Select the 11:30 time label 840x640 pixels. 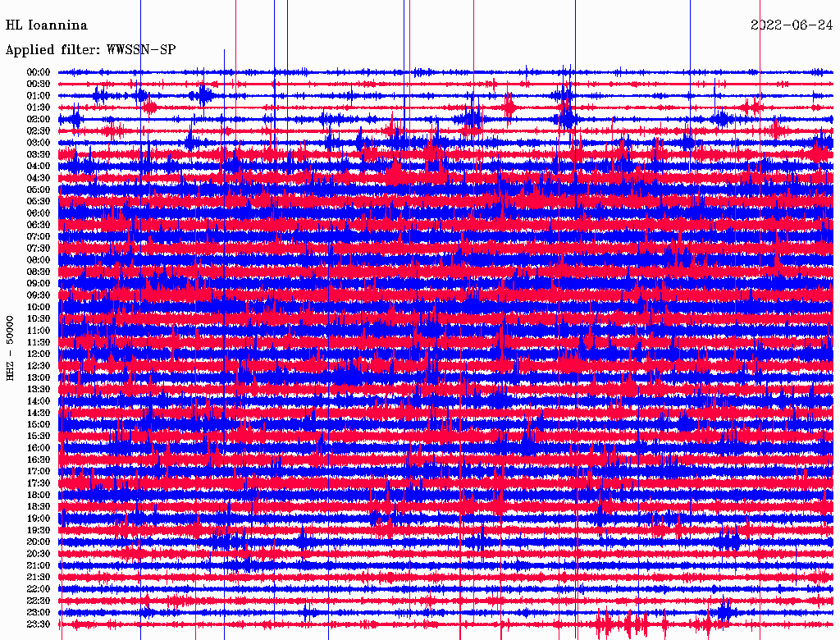tap(38, 342)
